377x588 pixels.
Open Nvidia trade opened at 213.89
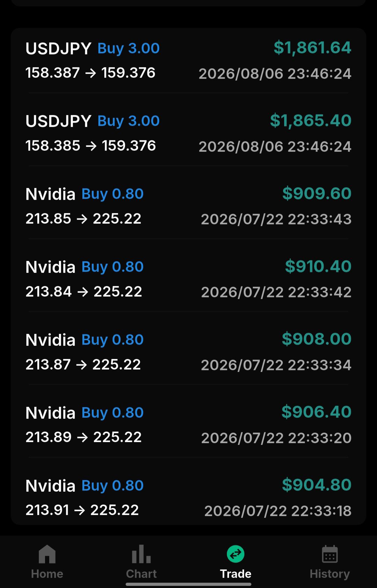click(188, 425)
